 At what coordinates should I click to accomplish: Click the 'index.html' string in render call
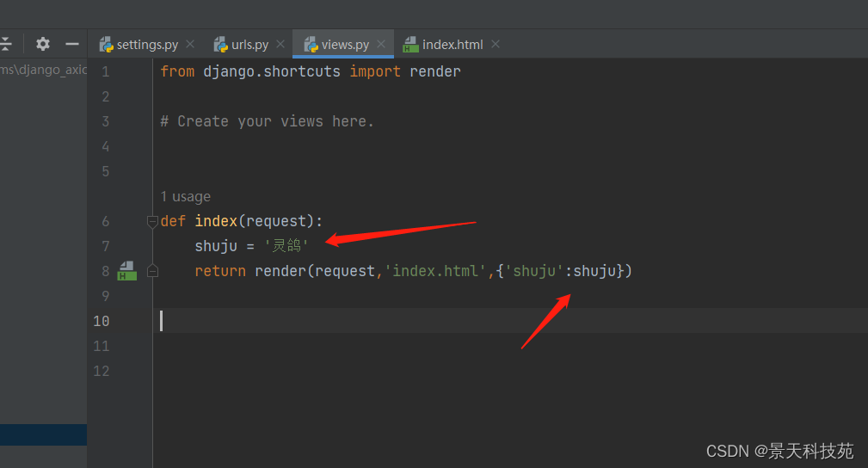(x=435, y=271)
